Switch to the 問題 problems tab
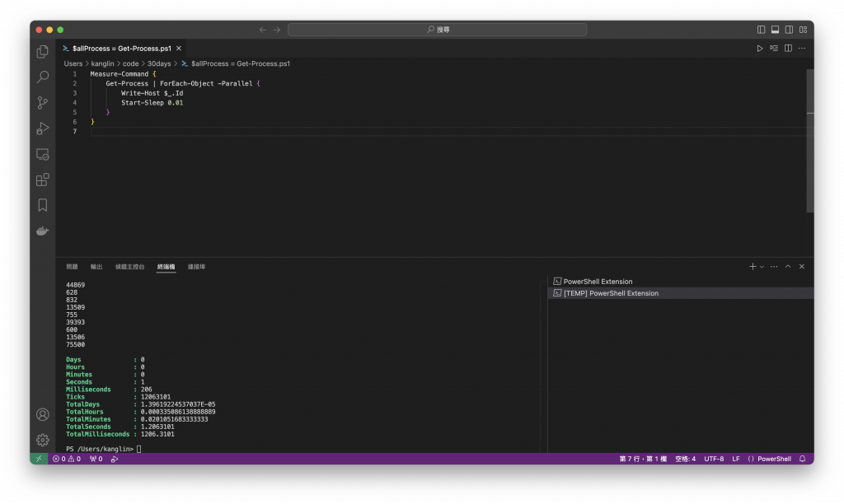The height and width of the screenshot is (504, 844). pyautogui.click(x=73, y=267)
